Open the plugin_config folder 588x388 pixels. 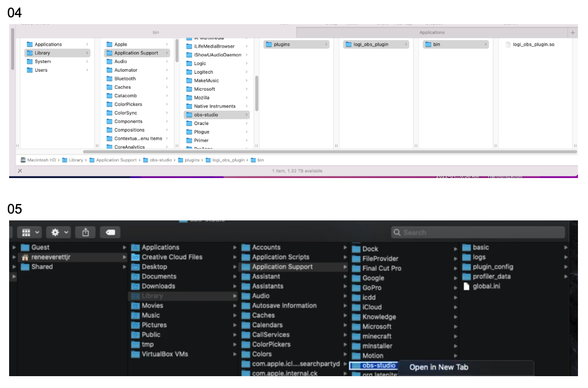(x=514, y=267)
